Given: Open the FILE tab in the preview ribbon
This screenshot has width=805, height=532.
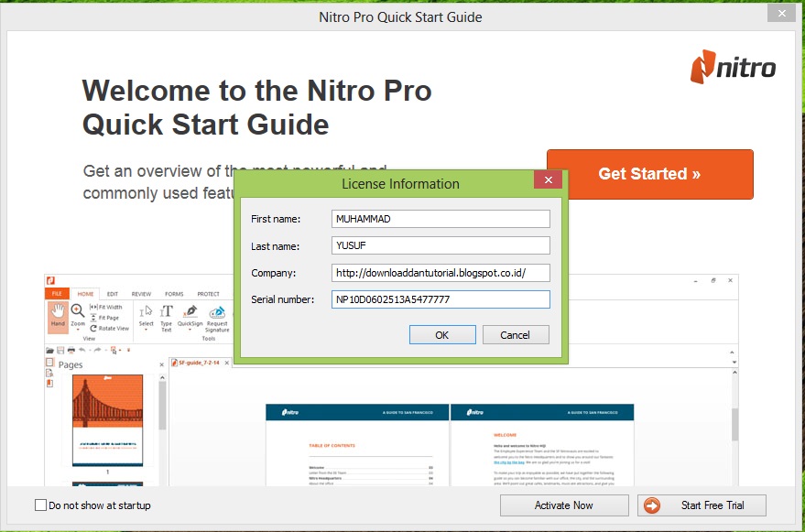Looking at the screenshot, I should click(x=57, y=294).
